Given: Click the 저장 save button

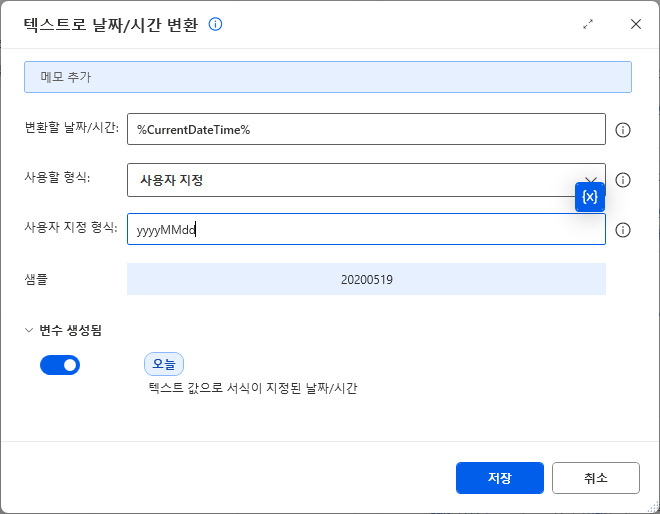Looking at the screenshot, I should coord(500,478).
